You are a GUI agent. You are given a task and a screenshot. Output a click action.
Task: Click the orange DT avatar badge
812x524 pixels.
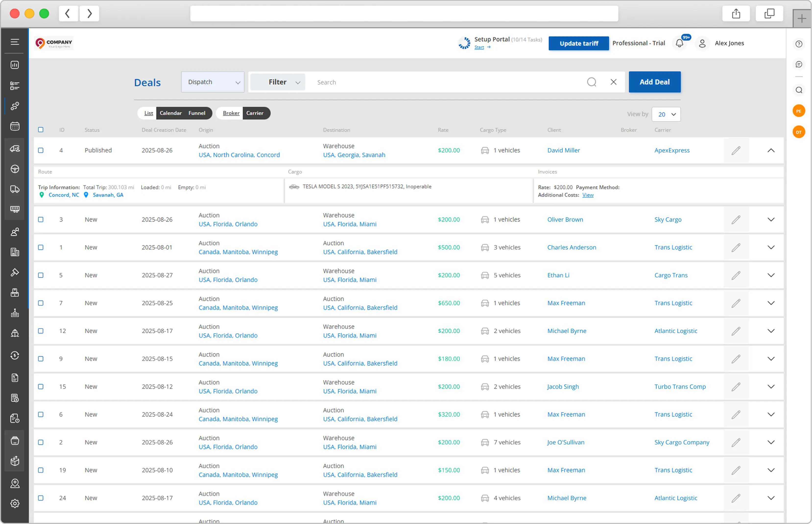click(799, 132)
